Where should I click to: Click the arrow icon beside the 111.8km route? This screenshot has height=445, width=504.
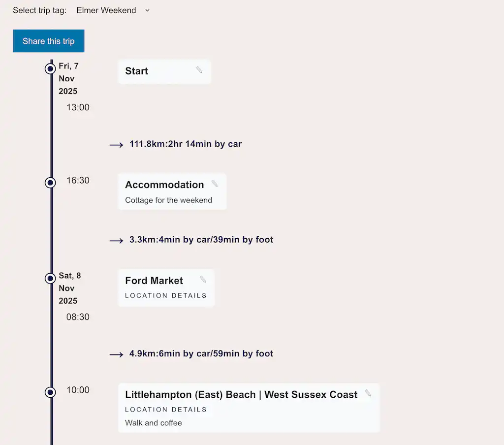coord(115,144)
